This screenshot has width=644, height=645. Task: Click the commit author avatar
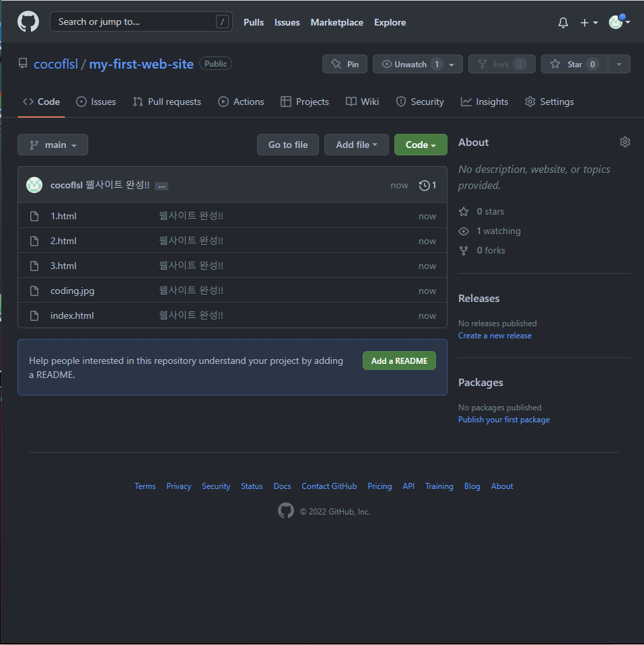point(34,185)
